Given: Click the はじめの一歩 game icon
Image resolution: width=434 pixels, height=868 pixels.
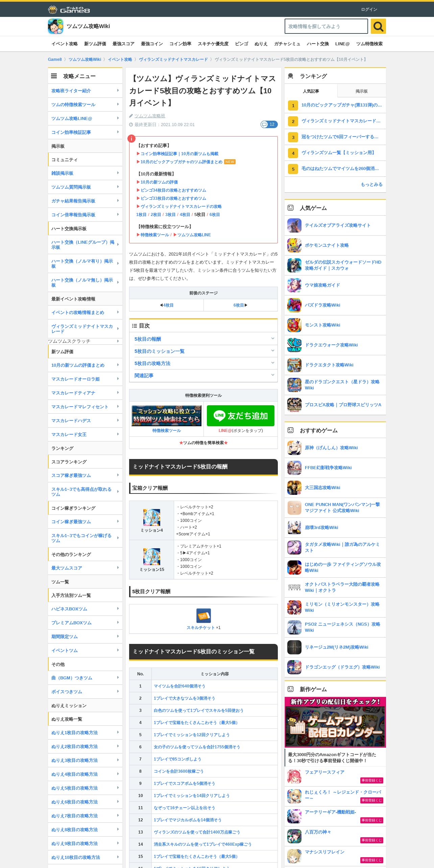Looking at the screenshot, I should 294,568.
